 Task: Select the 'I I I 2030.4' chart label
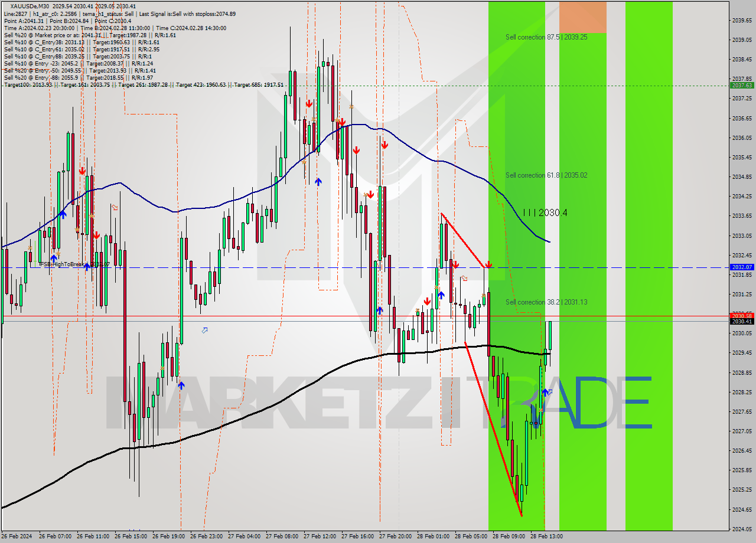click(545, 212)
